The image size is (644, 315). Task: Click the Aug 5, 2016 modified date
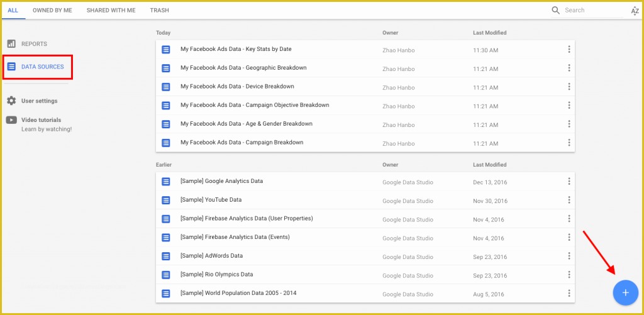click(x=489, y=294)
